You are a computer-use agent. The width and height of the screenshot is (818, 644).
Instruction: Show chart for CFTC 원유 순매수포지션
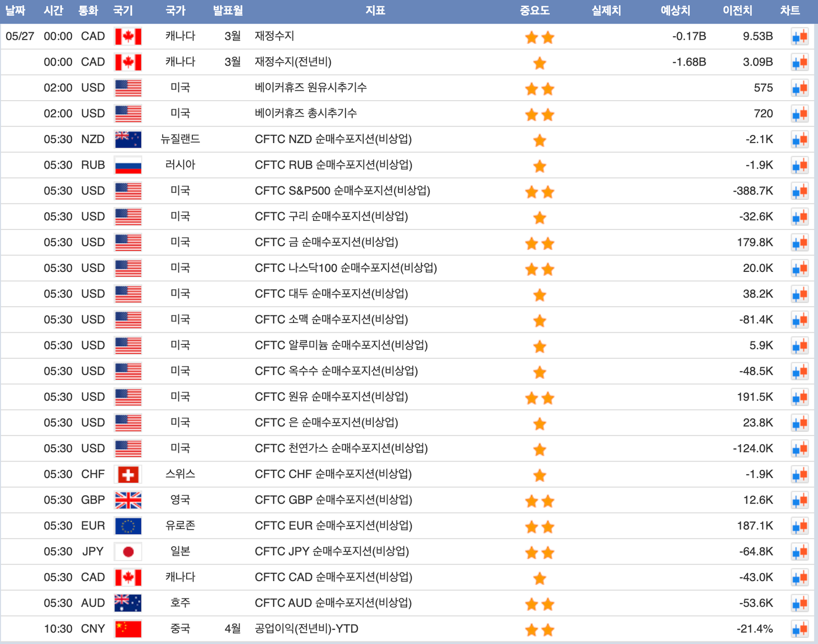tap(800, 397)
